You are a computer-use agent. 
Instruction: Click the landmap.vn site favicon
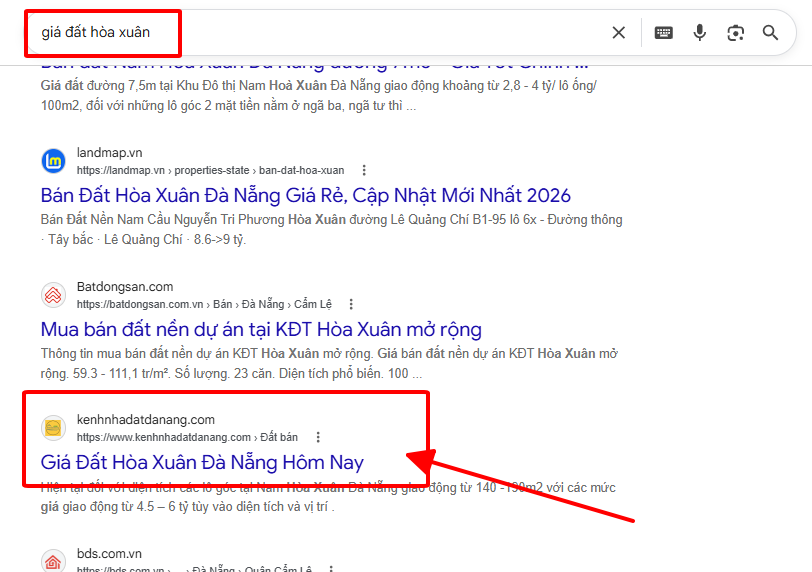53,161
